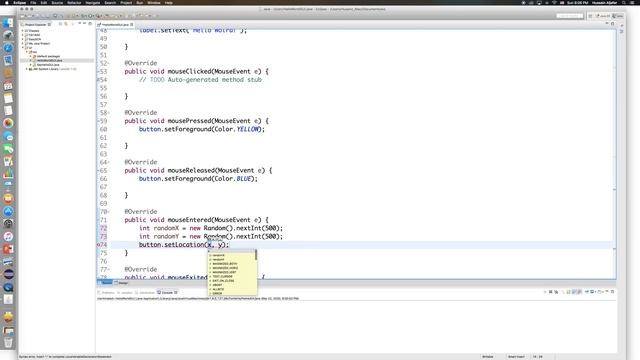
Task: Collapse the mouseExited method at line 77
Action: (x=109, y=269)
